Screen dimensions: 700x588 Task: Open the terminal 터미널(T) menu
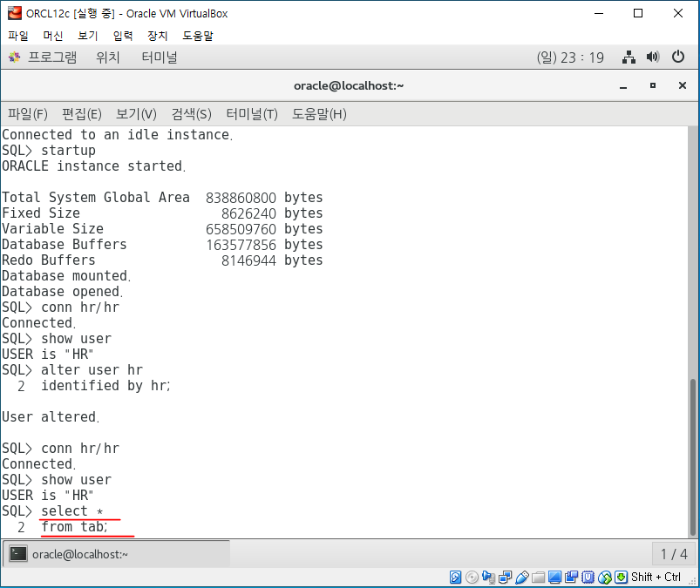252,114
